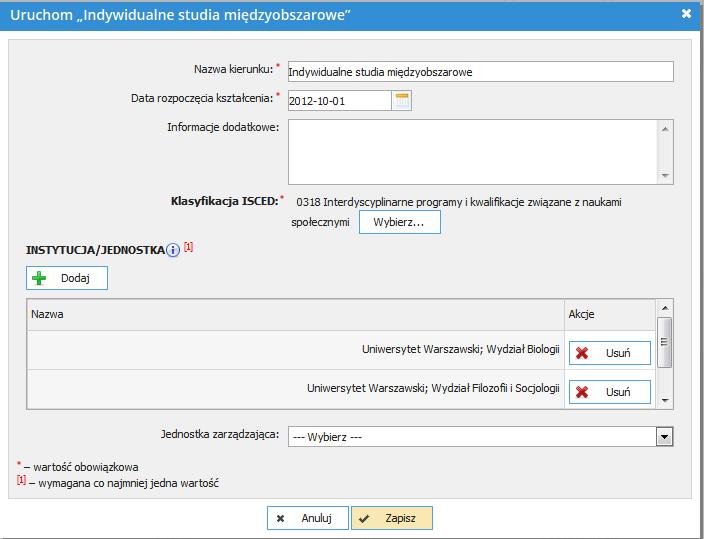Click the info icon next to INSTYTUCJA/JEDNOSTKA
This screenshot has height=539, width=704.
click(173, 250)
